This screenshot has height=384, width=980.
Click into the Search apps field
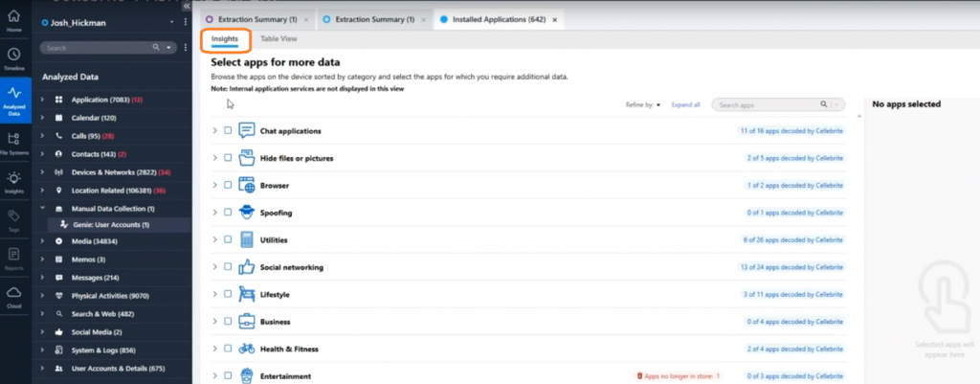[x=768, y=105]
